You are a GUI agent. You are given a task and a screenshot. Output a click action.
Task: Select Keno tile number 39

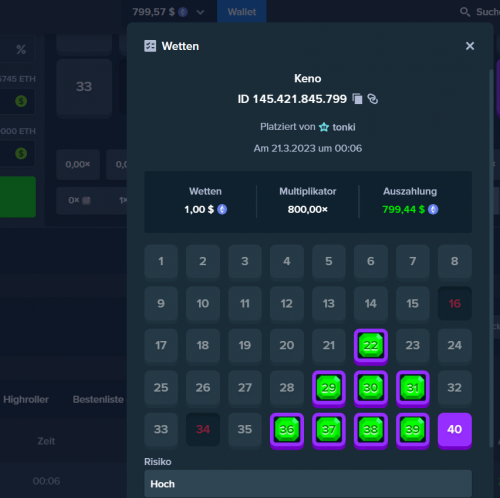pos(413,430)
